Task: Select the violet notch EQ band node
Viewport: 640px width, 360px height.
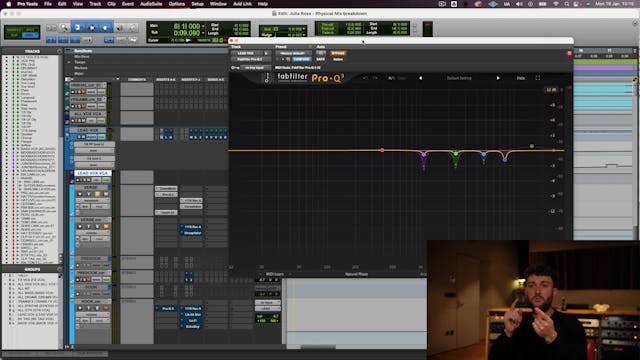Action: (x=505, y=160)
